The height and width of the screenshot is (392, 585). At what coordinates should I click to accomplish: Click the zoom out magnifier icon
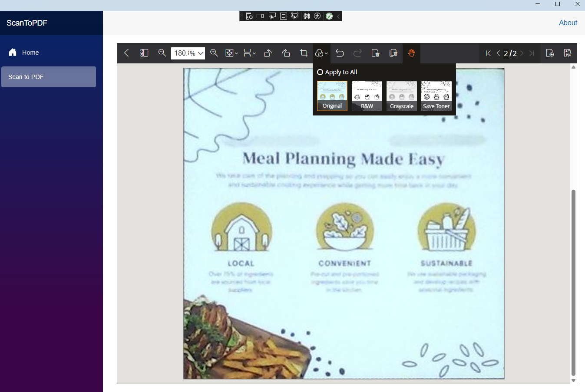pyautogui.click(x=162, y=53)
